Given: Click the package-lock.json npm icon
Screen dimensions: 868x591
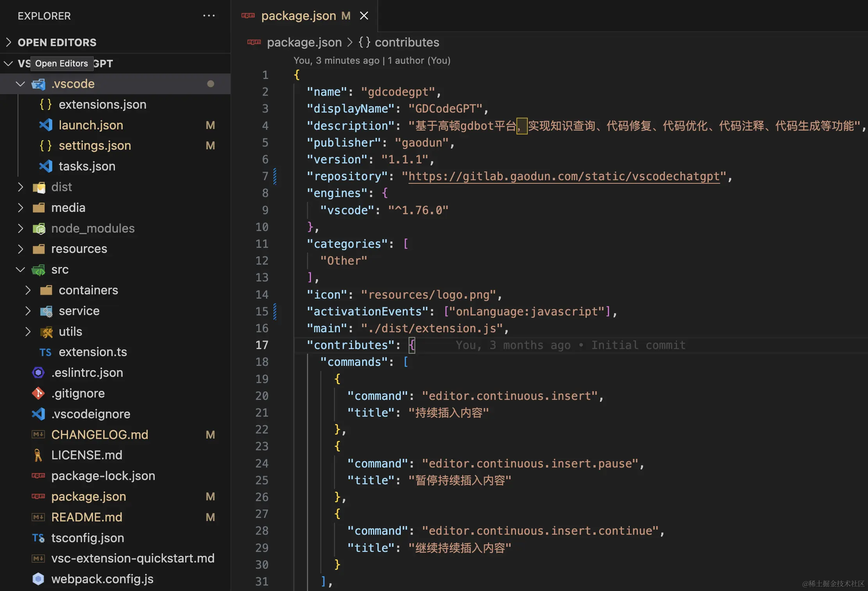Looking at the screenshot, I should 38,476.
